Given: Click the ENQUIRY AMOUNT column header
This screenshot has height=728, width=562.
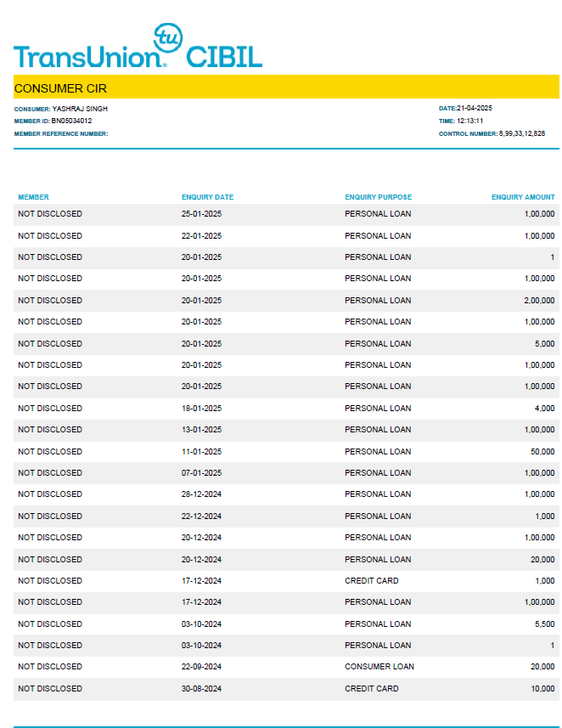Looking at the screenshot, I should [523, 197].
